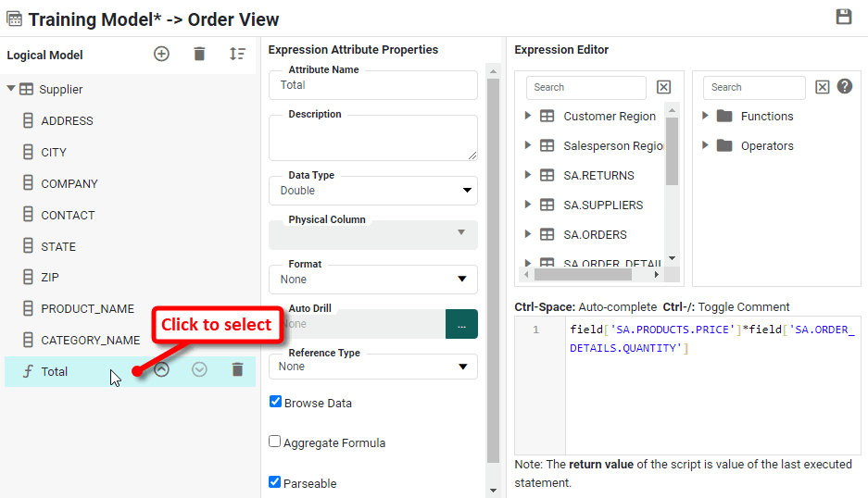Viewport: 868px width, 498px height.
Task: Select the COMPANY attribute
Action: (x=69, y=183)
